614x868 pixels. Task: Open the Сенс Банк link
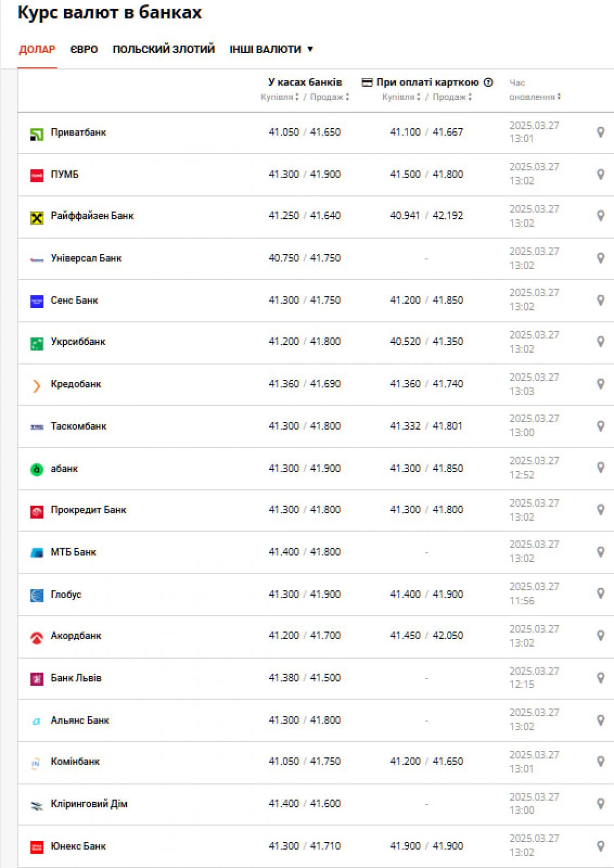74,300
